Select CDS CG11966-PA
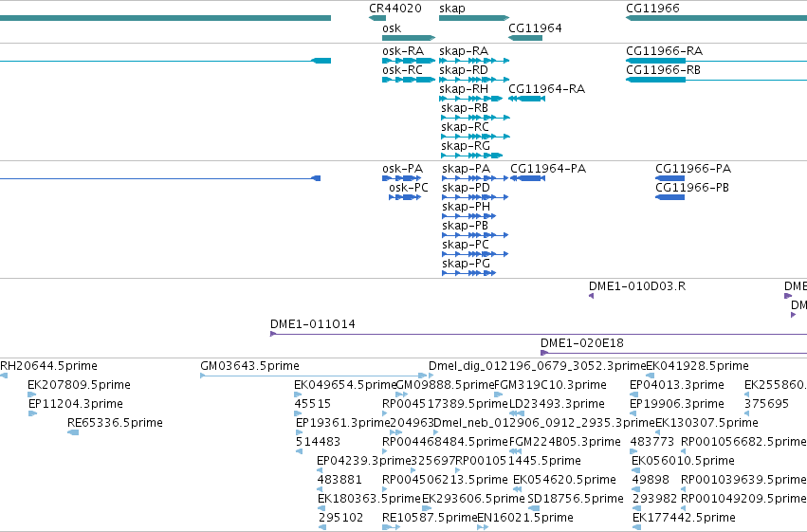Screen dimensions: 807x532 669,178
